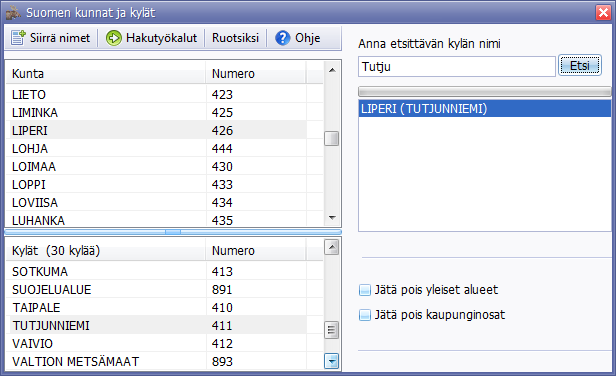This screenshot has width=616, height=376.
Task: Click Numero header in village list
Action: [256, 251]
